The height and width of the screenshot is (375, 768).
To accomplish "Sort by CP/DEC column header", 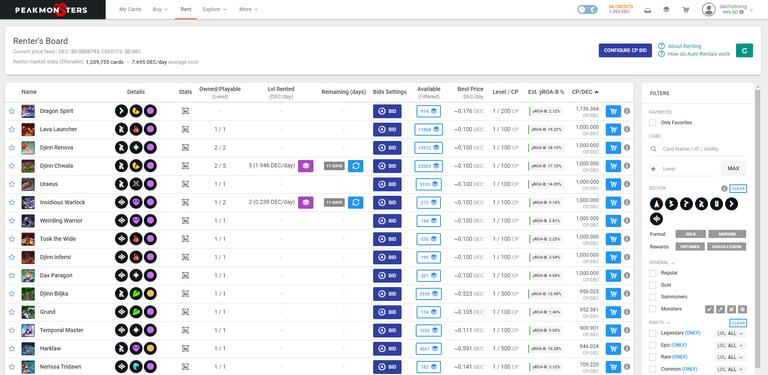I will [585, 92].
